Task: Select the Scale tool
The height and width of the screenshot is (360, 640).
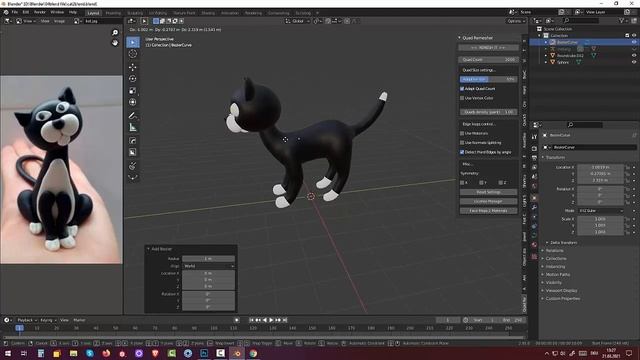Action: pyautogui.click(x=133, y=91)
